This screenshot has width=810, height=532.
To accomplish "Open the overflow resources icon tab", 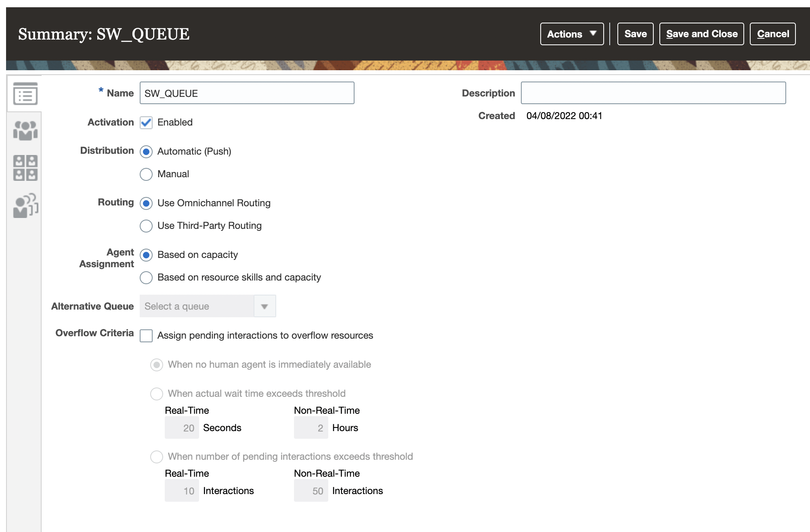I will click(x=25, y=206).
